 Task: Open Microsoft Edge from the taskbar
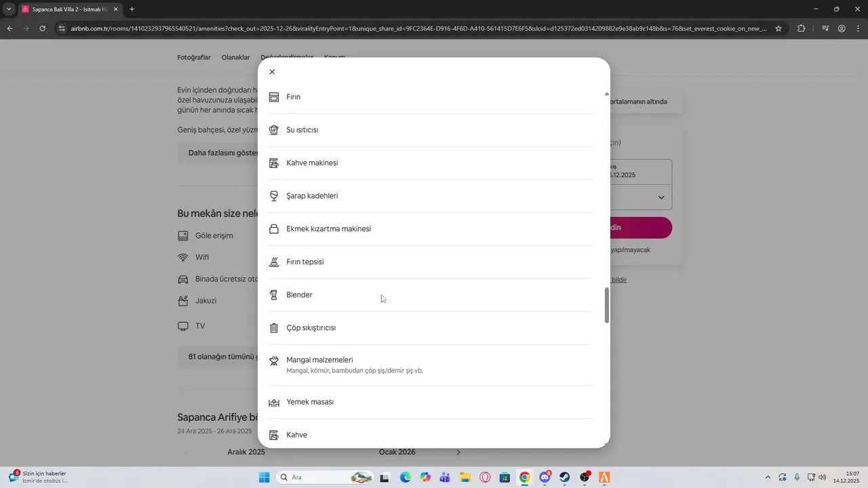click(x=405, y=477)
